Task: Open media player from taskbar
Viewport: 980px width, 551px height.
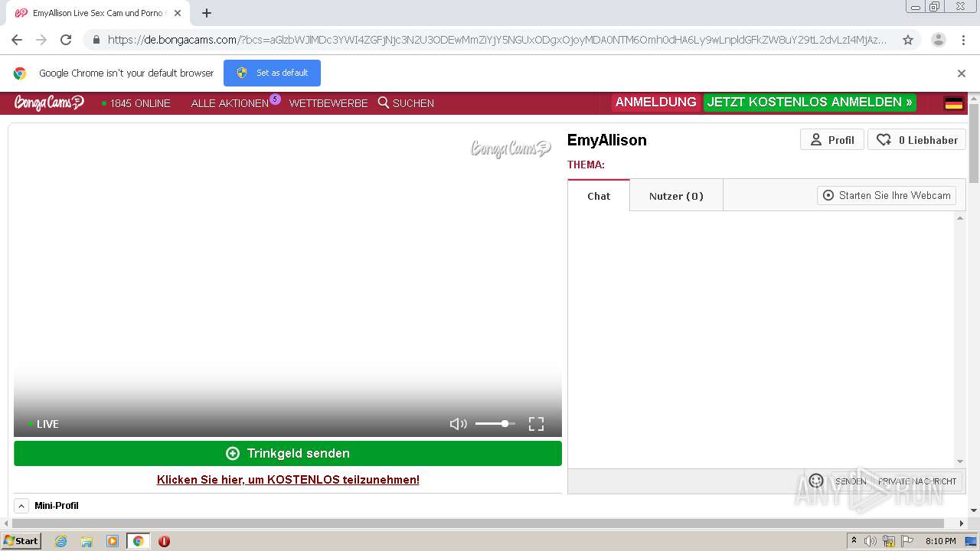Action: pos(113,541)
